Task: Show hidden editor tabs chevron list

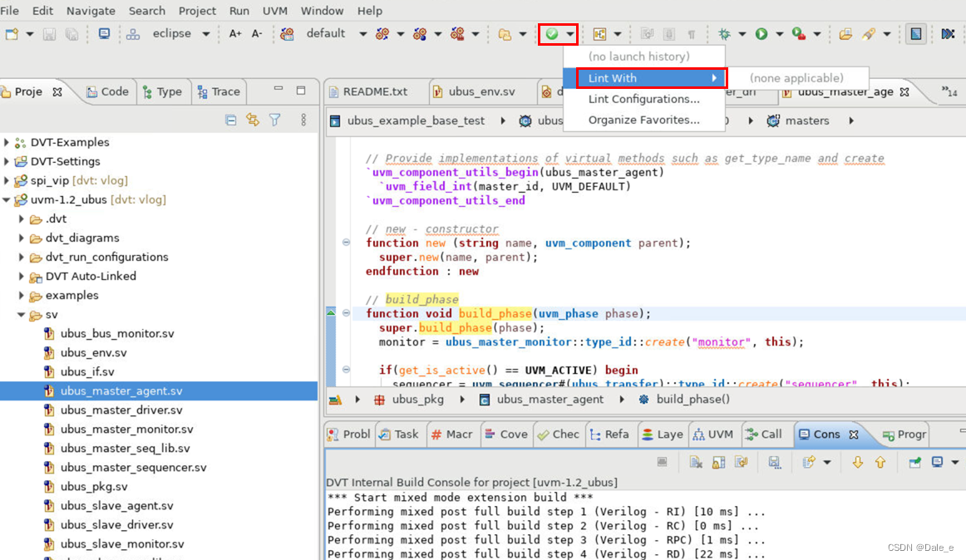Action: click(x=949, y=91)
